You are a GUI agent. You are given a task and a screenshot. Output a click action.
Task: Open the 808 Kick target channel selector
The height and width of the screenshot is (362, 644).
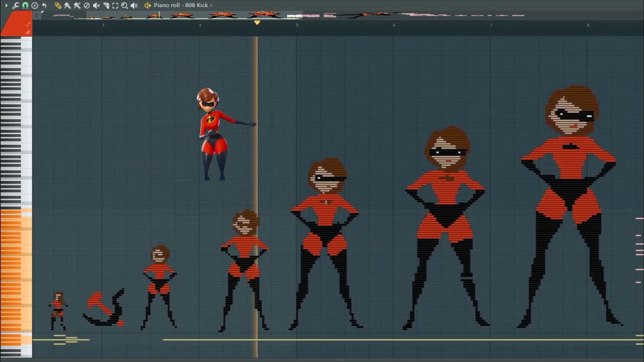tap(181, 5)
